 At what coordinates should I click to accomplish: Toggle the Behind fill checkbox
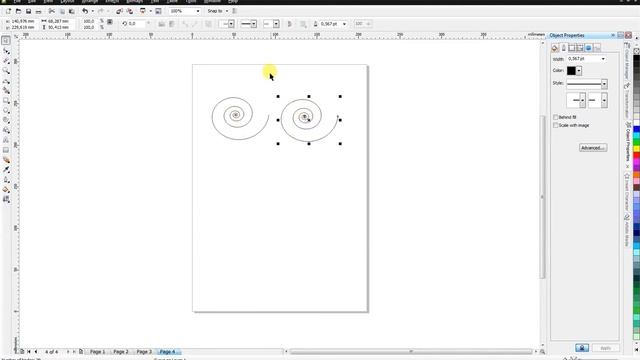pyautogui.click(x=555, y=117)
